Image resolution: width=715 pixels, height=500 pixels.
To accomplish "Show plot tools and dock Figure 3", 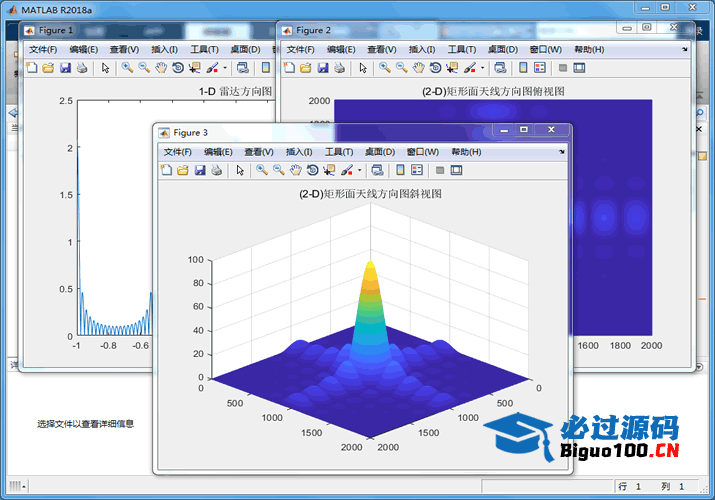I will (456, 170).
